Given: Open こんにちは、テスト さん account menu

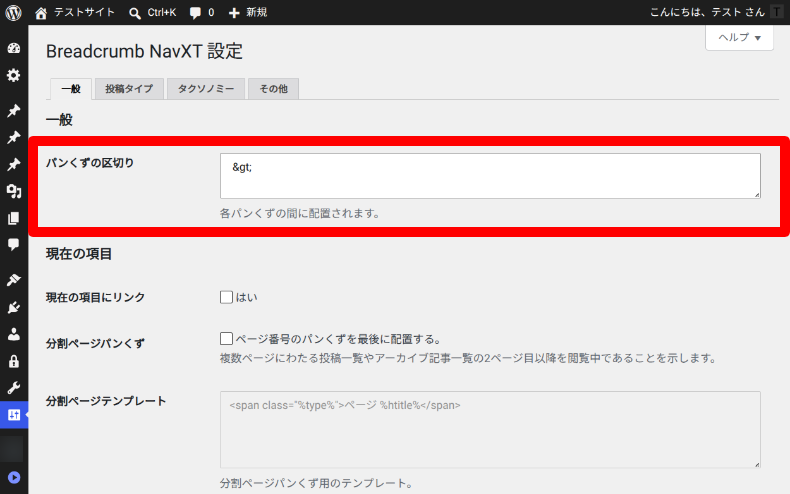Looking at the screenshot, I should 707,13.
